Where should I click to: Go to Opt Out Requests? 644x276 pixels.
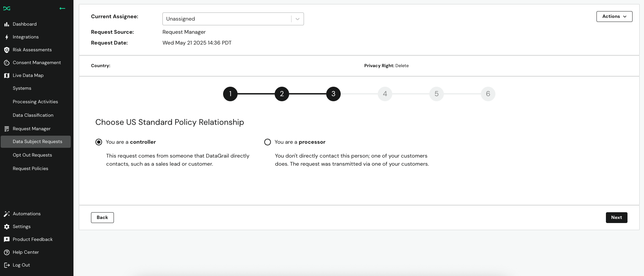coord(32,155)
